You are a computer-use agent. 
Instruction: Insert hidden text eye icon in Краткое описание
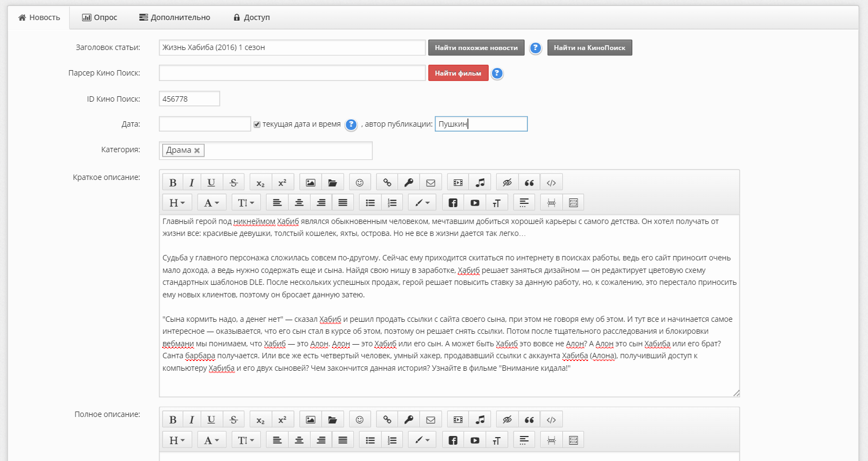(x=507, y=183)
